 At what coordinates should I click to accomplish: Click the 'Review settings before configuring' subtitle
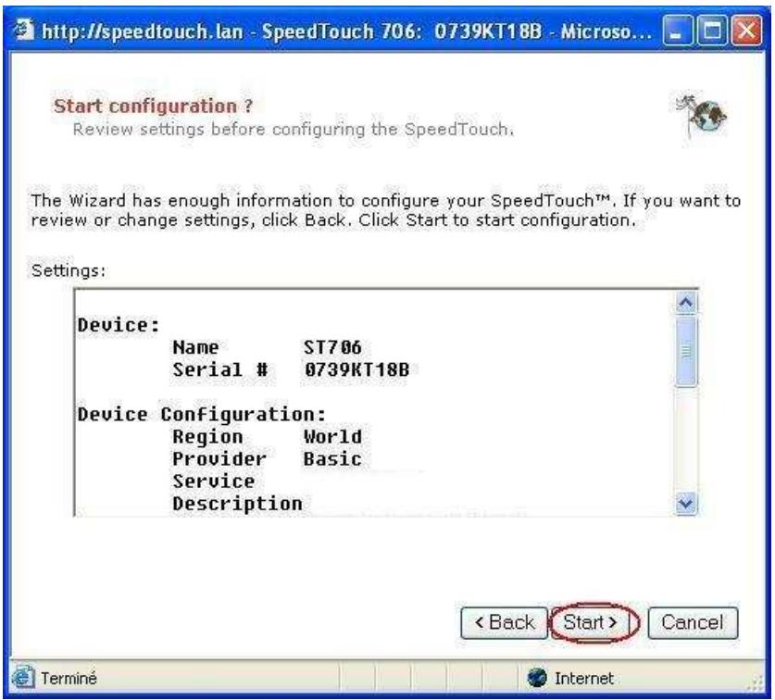coord(294,130)
